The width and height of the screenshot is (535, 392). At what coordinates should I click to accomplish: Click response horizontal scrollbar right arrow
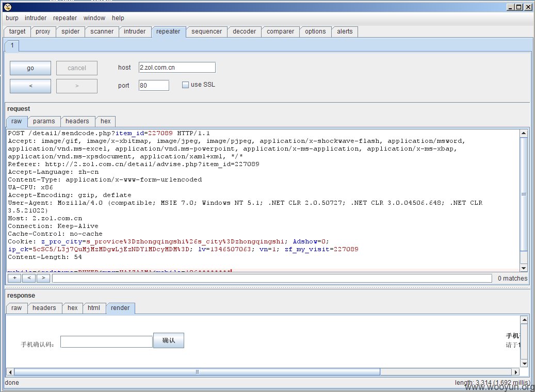516,372
